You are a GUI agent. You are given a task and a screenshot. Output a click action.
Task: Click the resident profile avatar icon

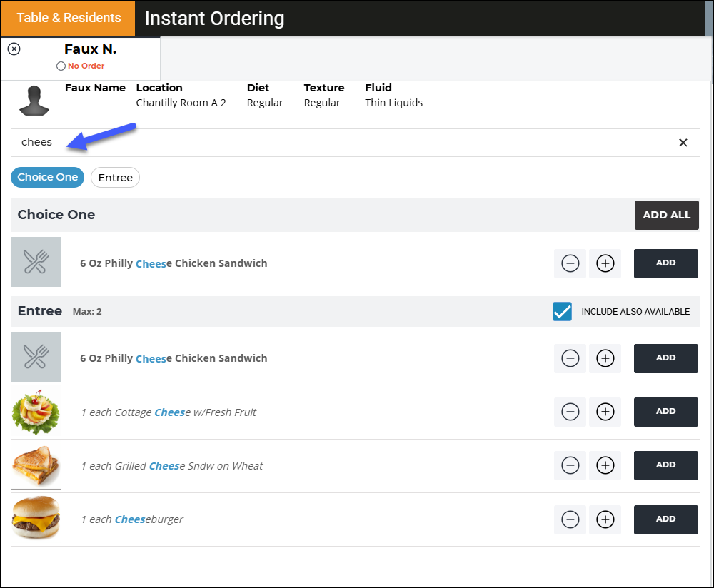click(x=34, y=101)
